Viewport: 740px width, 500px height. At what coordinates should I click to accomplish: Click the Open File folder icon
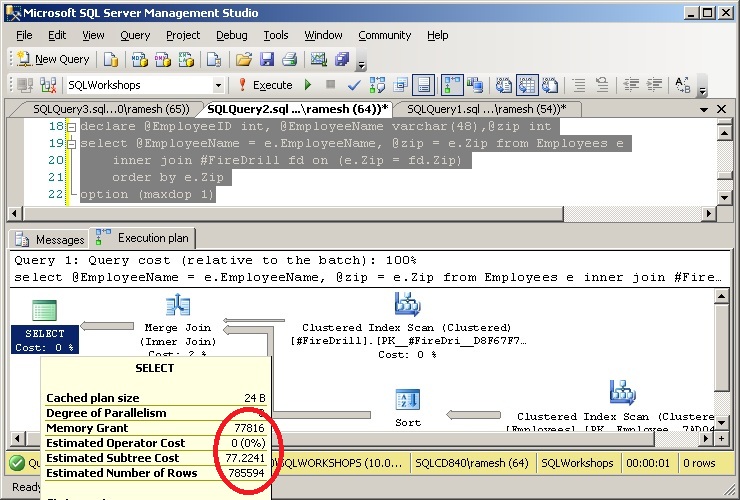pyautogui.click(x=244, y=59)
